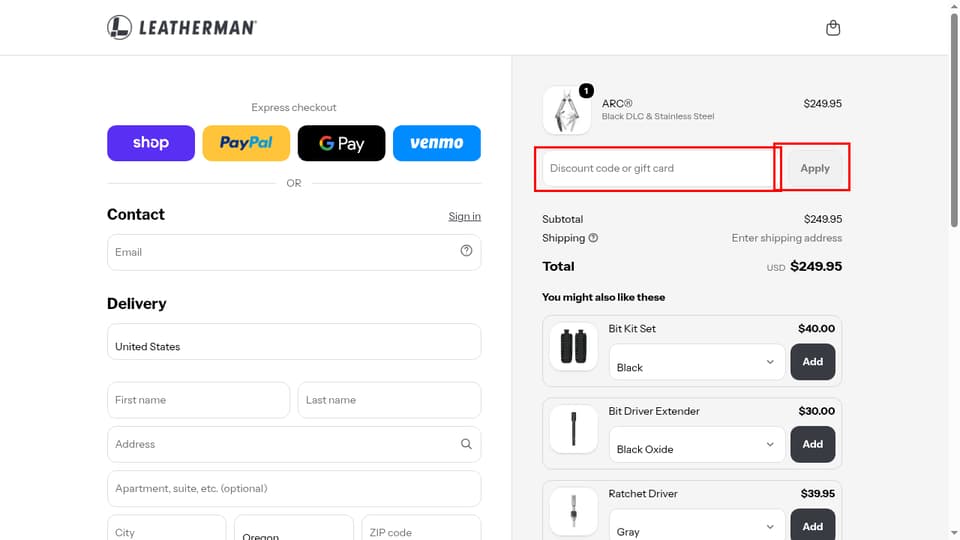Open the shopping bag cart icon
960x540 pixels.
pos(833,28)
